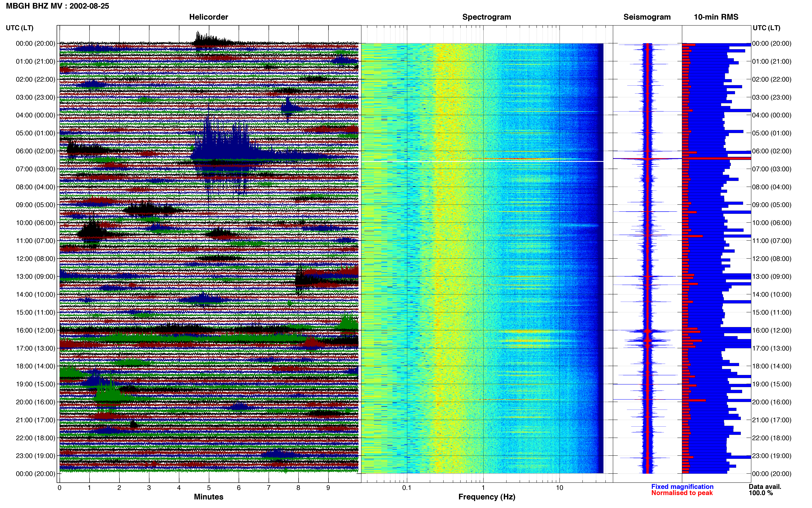Click the Minutes axis label under helicorder

tap(209, 497)
